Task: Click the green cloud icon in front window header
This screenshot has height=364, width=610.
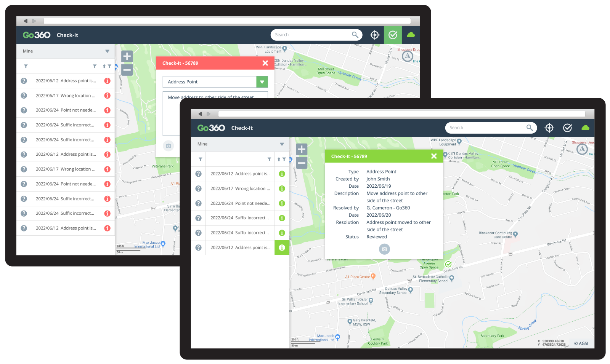Action: click(x=585, y=128)
